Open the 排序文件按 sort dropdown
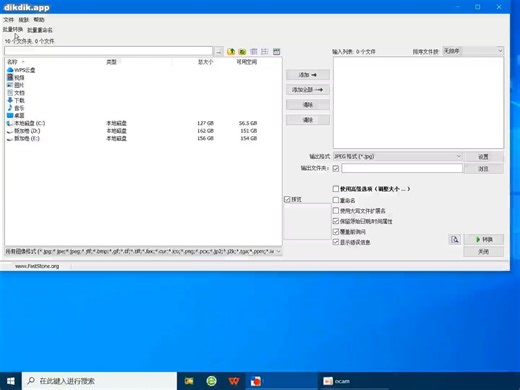Image resolution: width=520 pixels, height=390 pixels. (x=473, y=51)
